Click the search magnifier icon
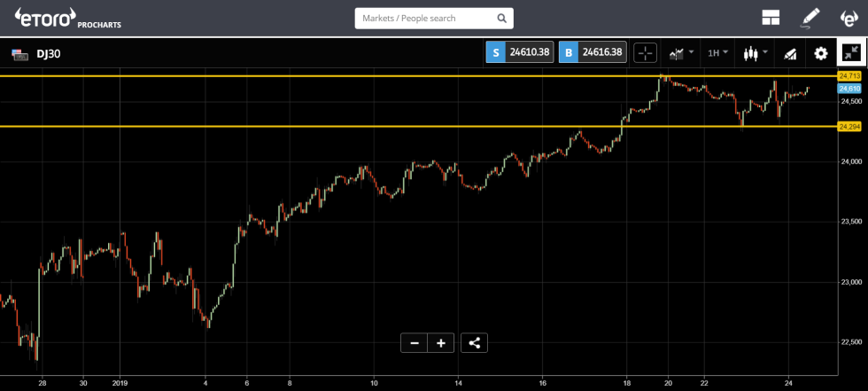The width and height of the screenshot is (868, 391). coord(501,18)
